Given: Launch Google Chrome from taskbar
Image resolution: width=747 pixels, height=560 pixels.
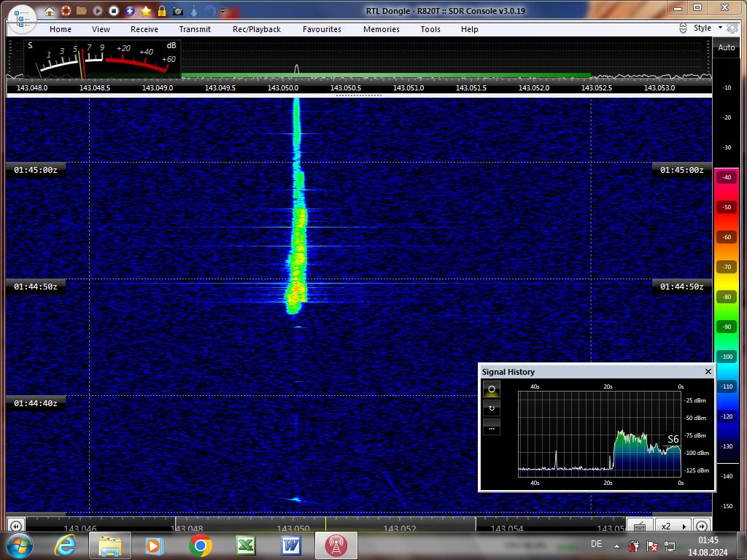Looking at the screenshot, I should pos(200,545).
